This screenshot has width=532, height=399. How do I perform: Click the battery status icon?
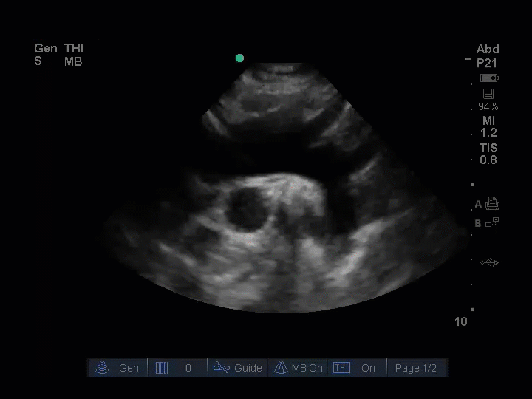(488, 78)
